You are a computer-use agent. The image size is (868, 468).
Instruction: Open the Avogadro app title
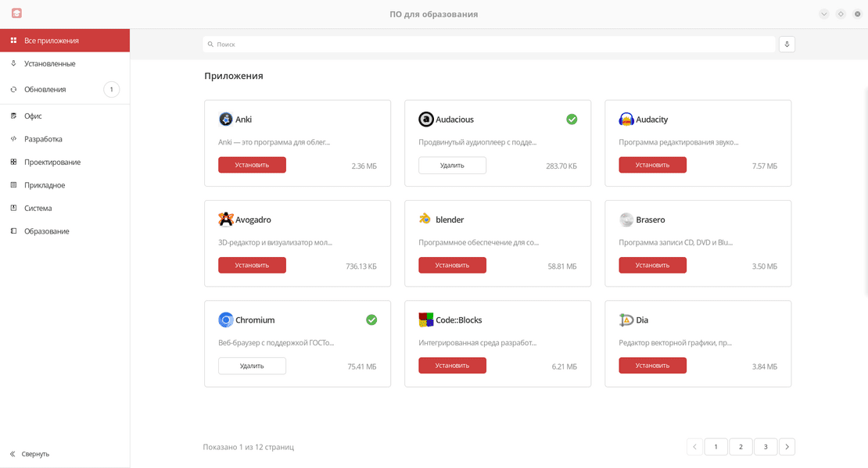pyautogui.click(x=253, y=220)
